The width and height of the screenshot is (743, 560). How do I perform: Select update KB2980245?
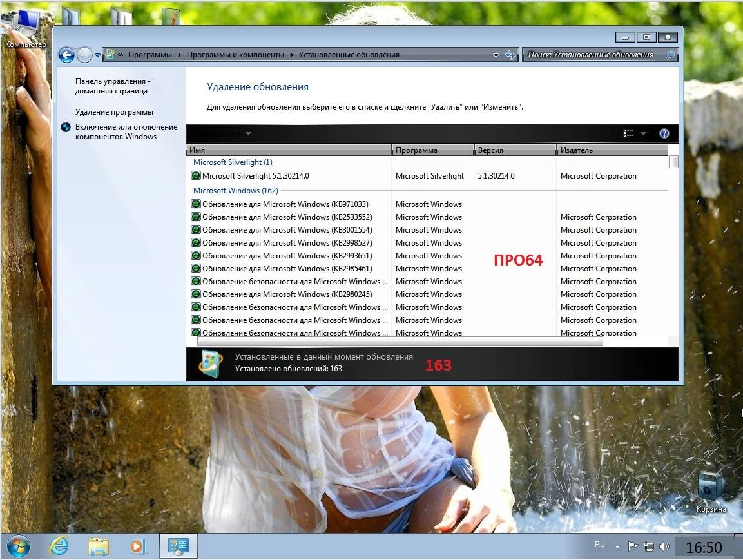coord(287,294)
